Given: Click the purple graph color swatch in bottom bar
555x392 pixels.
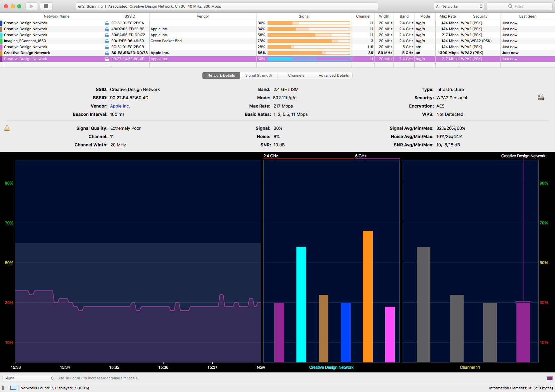Looking at the screenshot, I should click(550, 378).
